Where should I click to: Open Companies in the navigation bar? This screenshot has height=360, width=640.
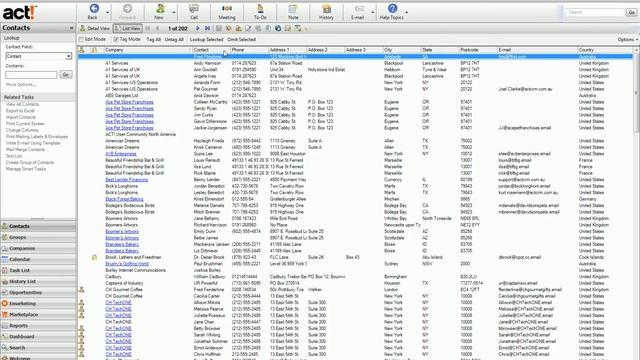click(38, 248)
